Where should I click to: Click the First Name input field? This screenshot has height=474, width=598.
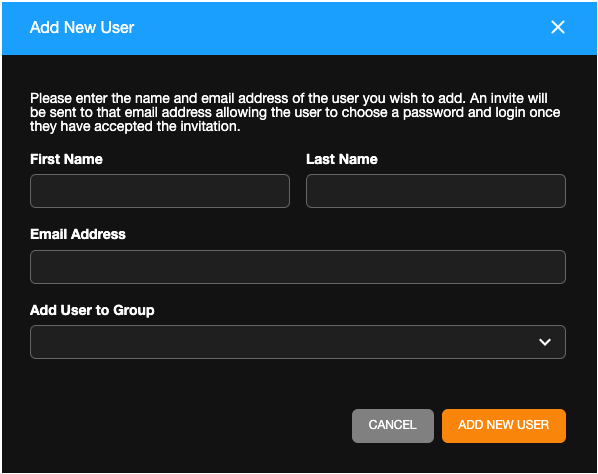pos(160,191)
